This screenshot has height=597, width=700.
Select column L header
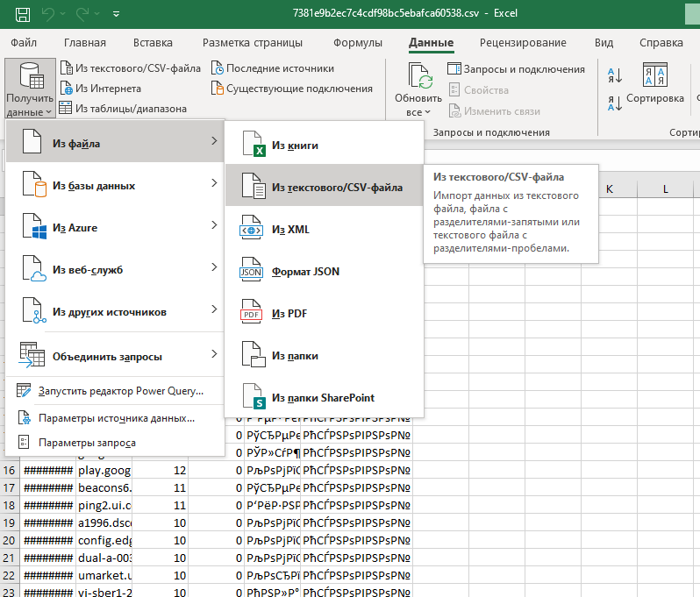[x=665, y=189]
